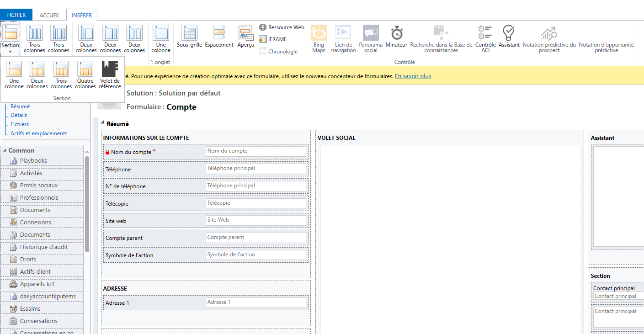Insert an IFRAME element

click(x=277, y=39)
